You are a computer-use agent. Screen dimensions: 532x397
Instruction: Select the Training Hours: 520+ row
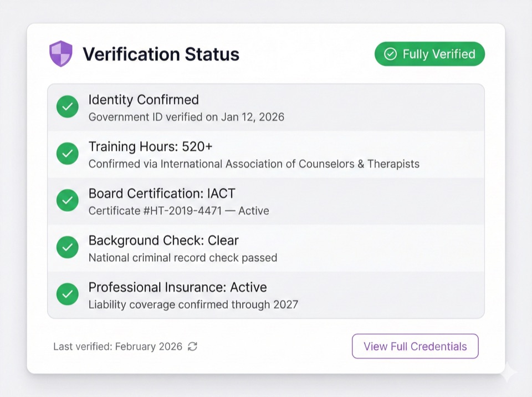tap(266, 154)
